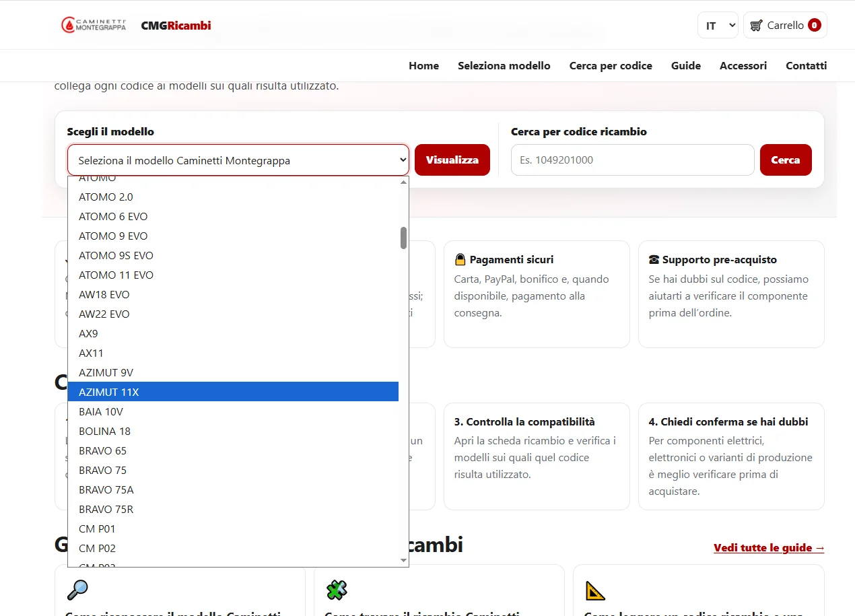Click the magnifying glass guide icon
This screenshot has width=855, height=616.
click(77, 590)
